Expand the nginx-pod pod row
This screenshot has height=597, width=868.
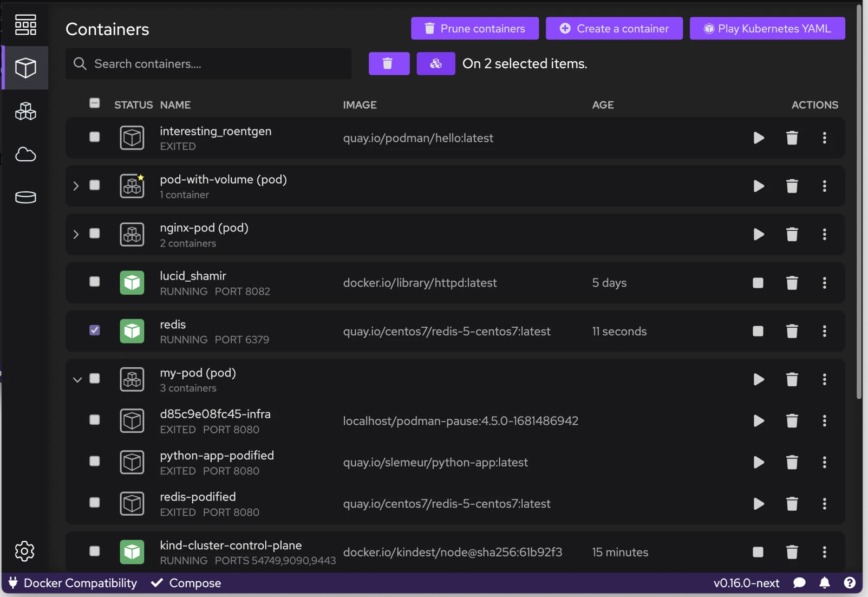pos(76,234)
